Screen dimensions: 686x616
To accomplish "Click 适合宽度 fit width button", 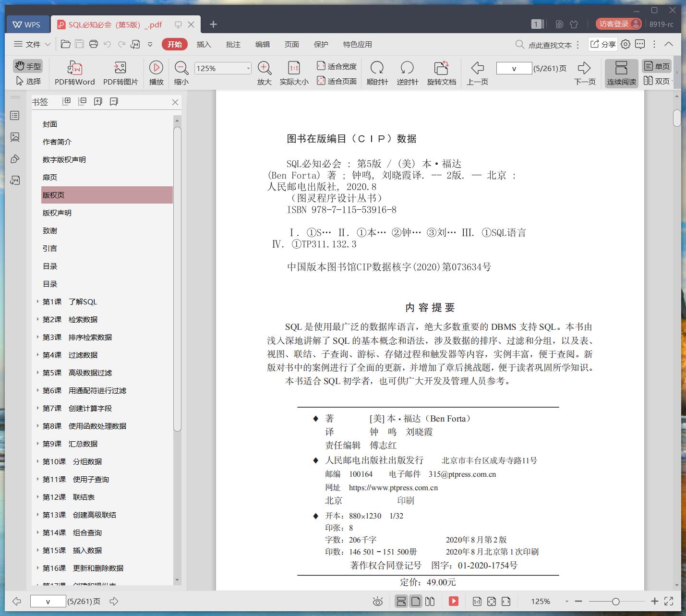I will tap(337, 66).
